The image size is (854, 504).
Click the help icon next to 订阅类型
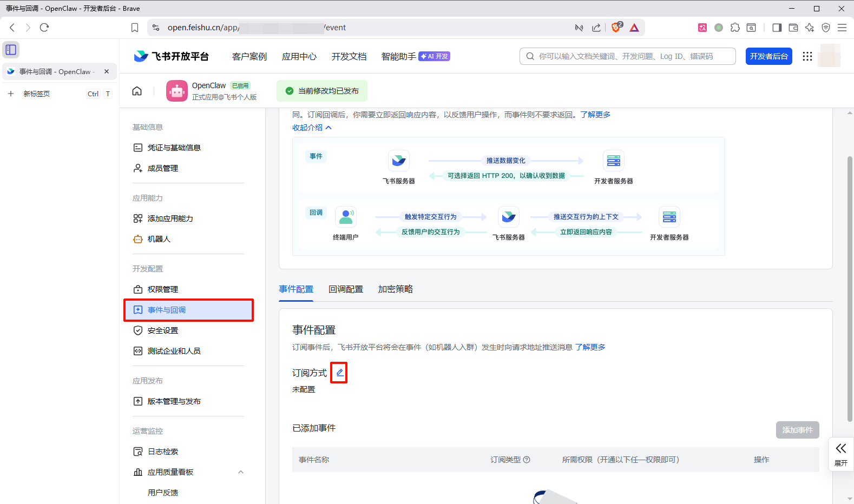click(x=527, y=460)
